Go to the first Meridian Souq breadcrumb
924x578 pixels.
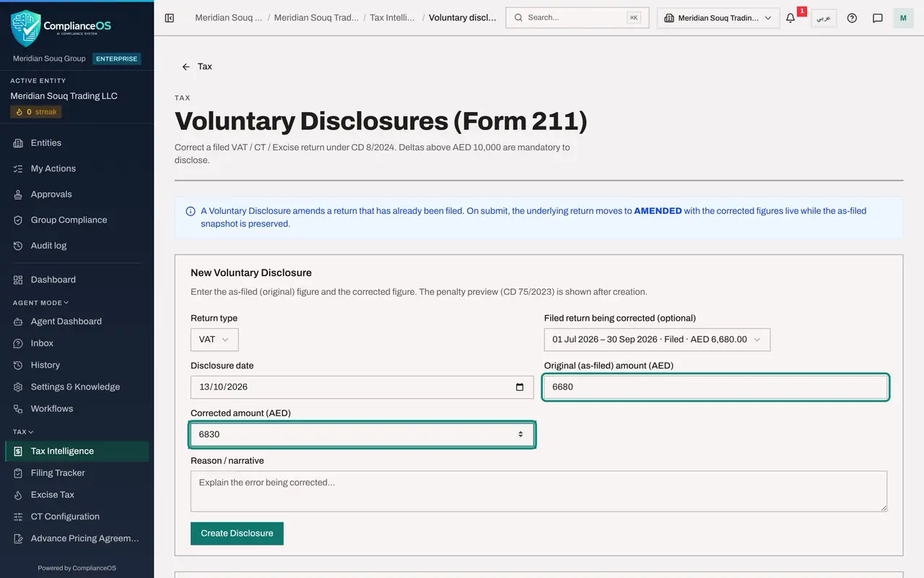(229, 17)
